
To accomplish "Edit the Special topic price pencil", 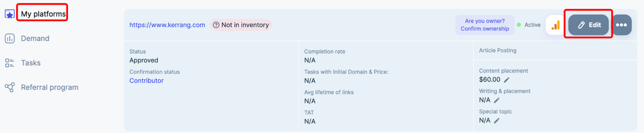I will click(x=497, y=120).
